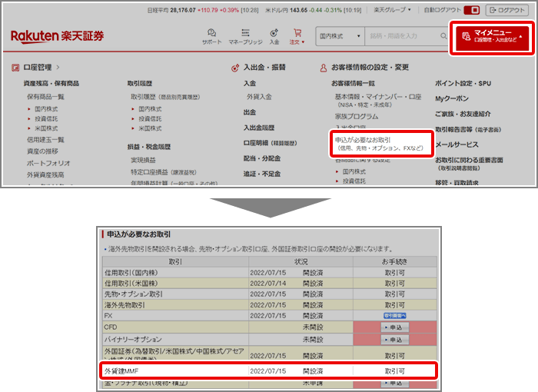Viewport: 538px width, 392px height.
Task: Select 米国株式 under 取引履歴
Action: click(150, 128)
